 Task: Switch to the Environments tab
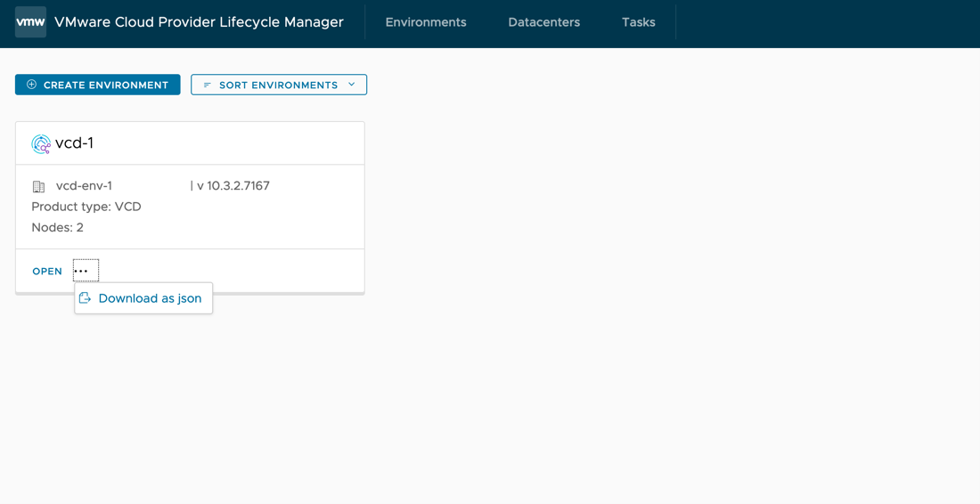pyautogui.click(x=426, y=22)
